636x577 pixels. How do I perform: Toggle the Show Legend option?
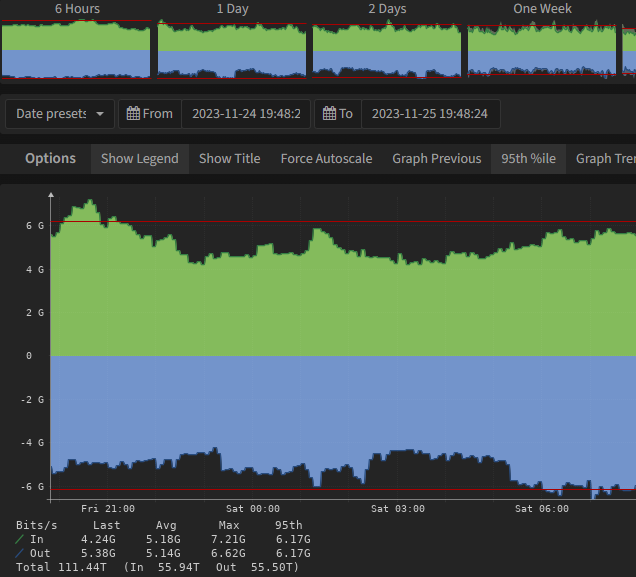[139, 158]
